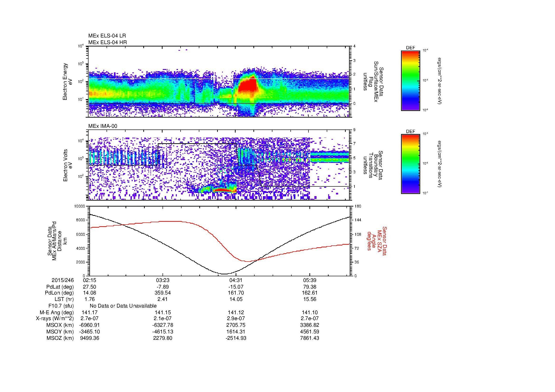Viewport: 555px width, 392px height.
Task: Click X-rays value '2.1e-07'
Action: point(163,318)
